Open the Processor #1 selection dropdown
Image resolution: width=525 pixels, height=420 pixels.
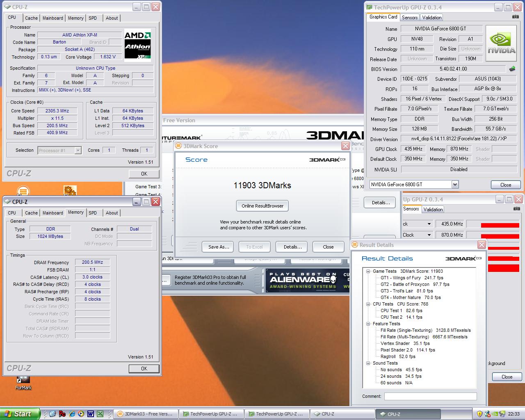[60, 151]
